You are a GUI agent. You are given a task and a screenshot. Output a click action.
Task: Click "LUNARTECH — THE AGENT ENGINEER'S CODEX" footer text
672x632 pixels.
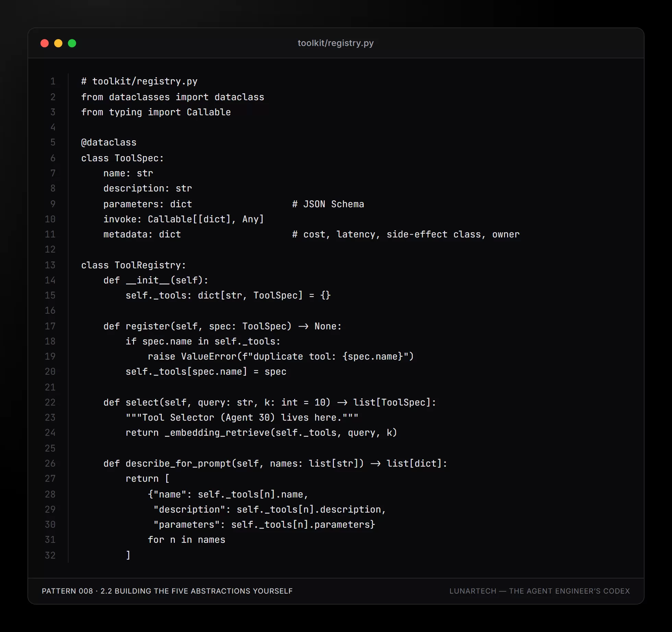(540, 591)
